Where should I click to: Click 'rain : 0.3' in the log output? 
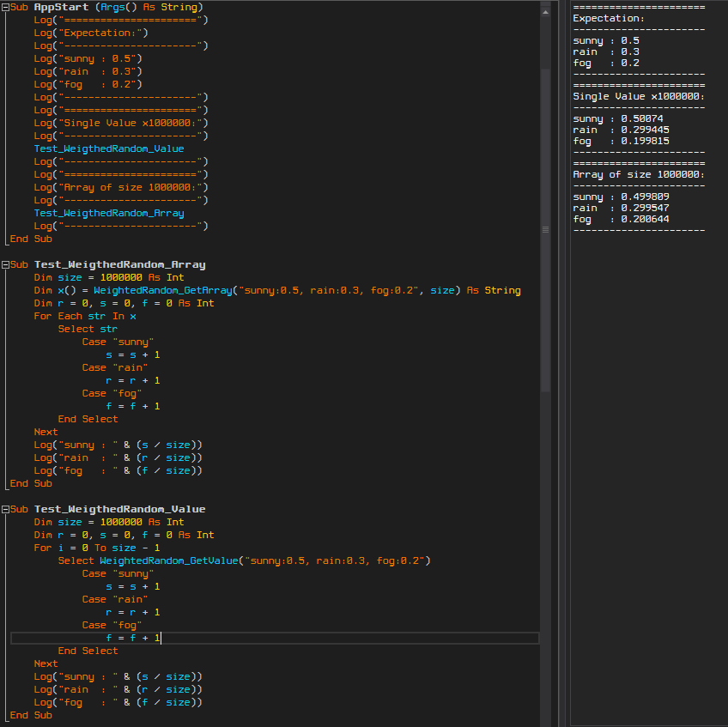[x=606, y=52]
